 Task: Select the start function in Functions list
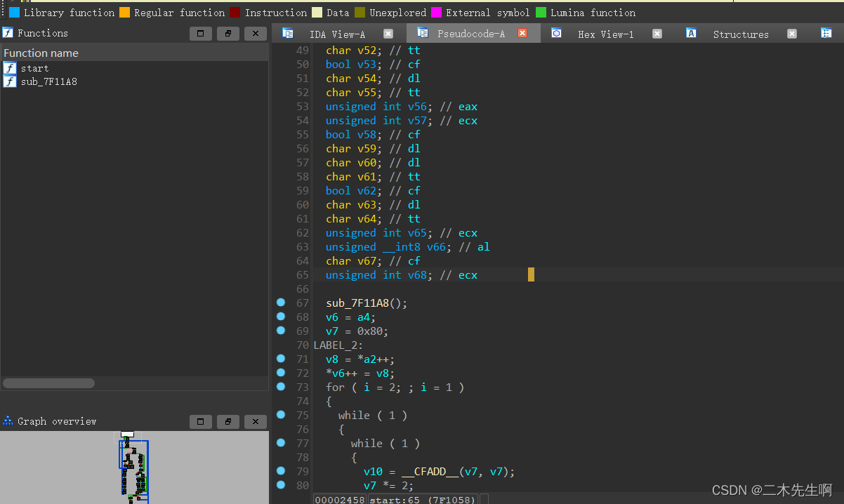[34, 67]
